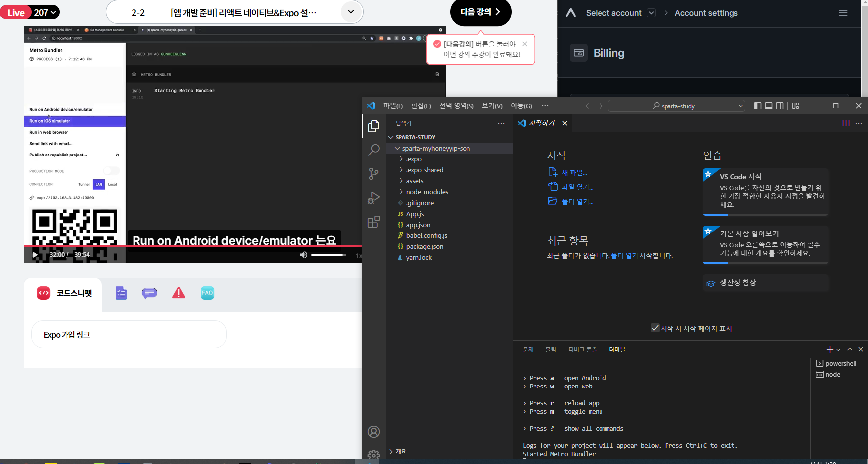Add a new terminal with the plus icon
The width and height of the screenshot is (868, 464).
point(830,350)
